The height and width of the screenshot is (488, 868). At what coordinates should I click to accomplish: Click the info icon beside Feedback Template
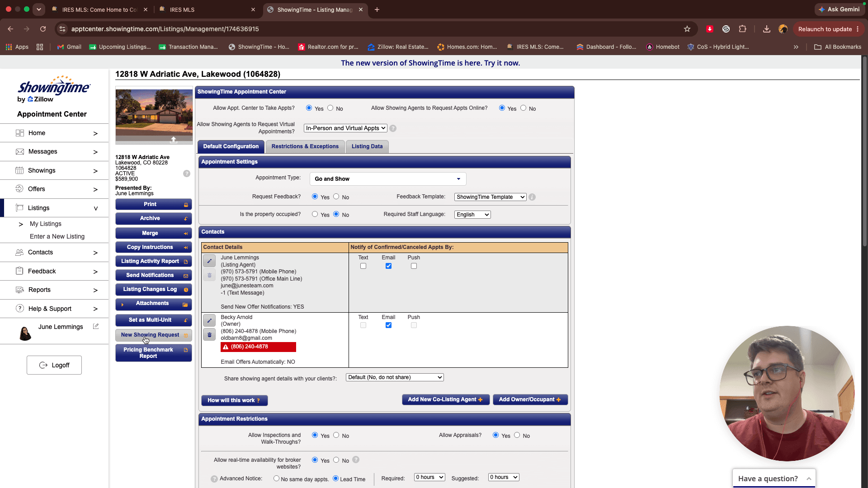click(x=532, y=197)
